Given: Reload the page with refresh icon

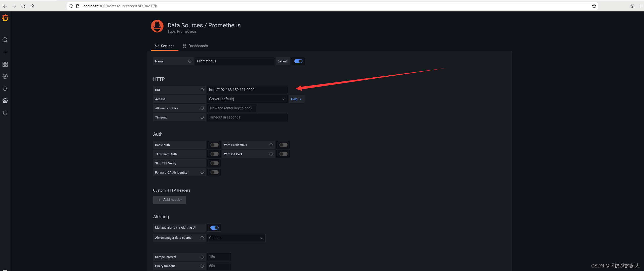Looking at the screenshot, I should point(23,6).
